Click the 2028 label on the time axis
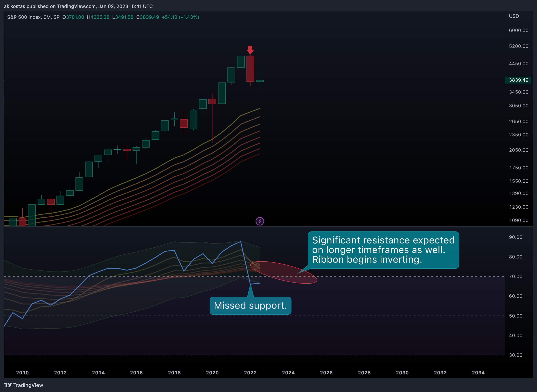The height and width of the screenshot is (392, 537). pos(364,373)
